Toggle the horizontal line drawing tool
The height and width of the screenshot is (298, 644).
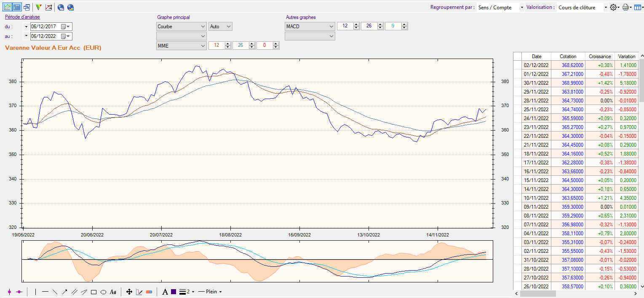(45, 292)
